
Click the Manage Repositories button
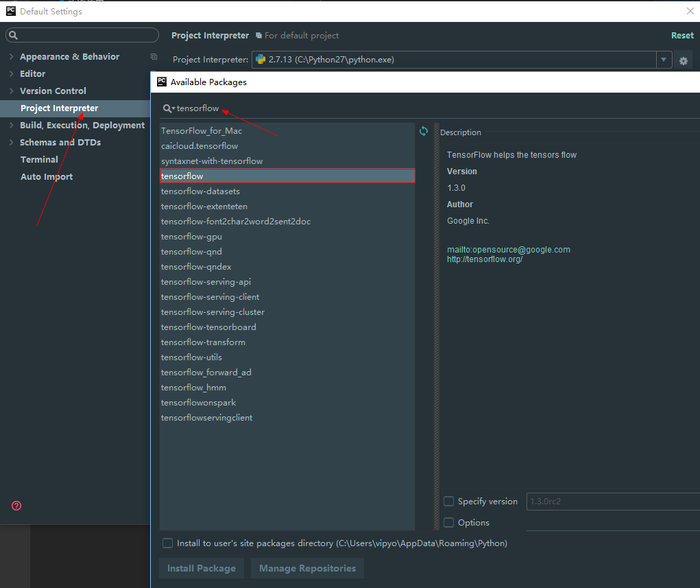tap(307, 568)
